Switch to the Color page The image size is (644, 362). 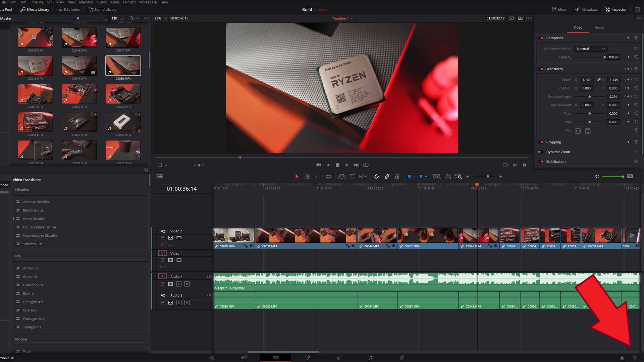coord(339,358)
